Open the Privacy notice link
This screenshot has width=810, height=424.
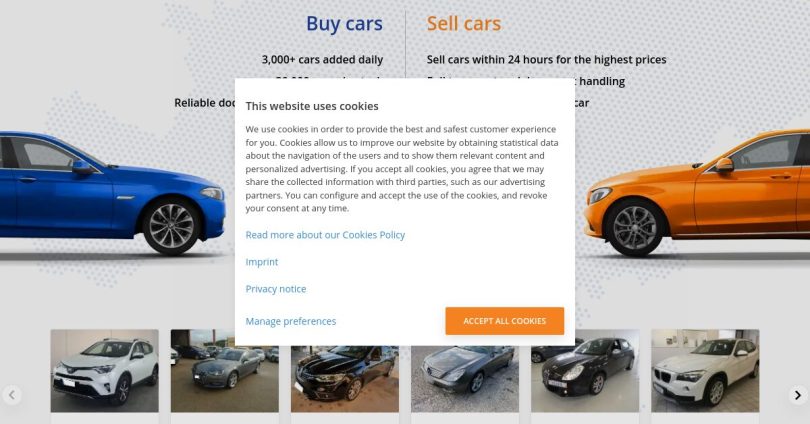click(x=276, y=289)
